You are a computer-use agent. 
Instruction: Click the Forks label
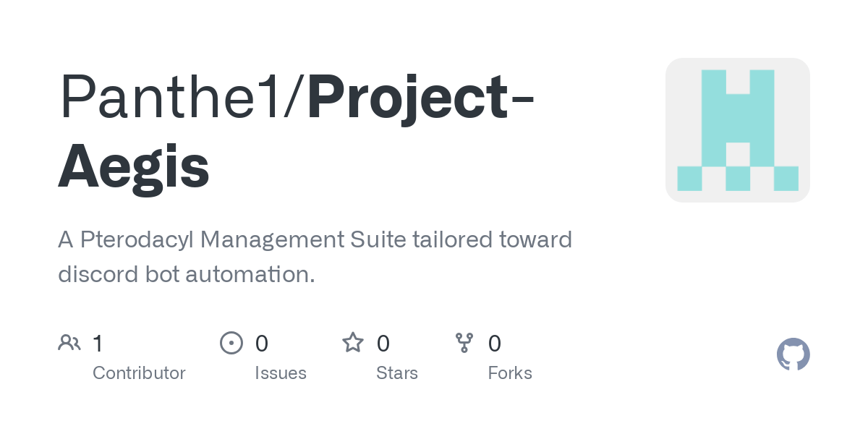[x=510, y=373]
